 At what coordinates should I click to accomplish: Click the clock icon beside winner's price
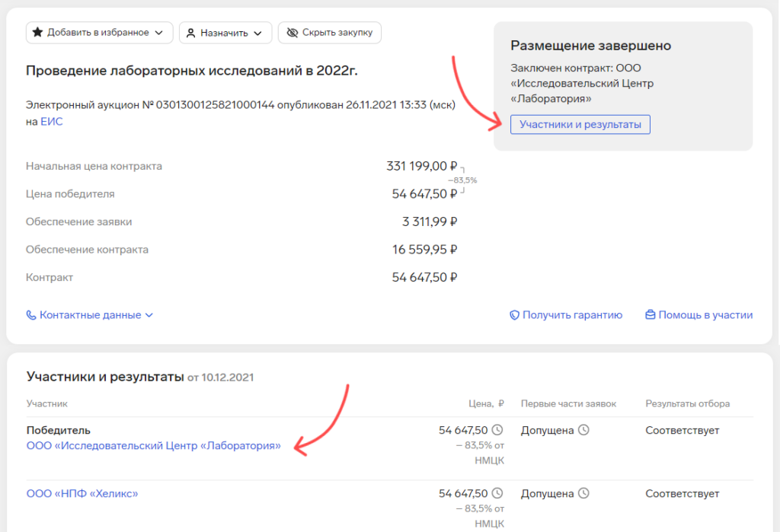click(x=497, y=430)
